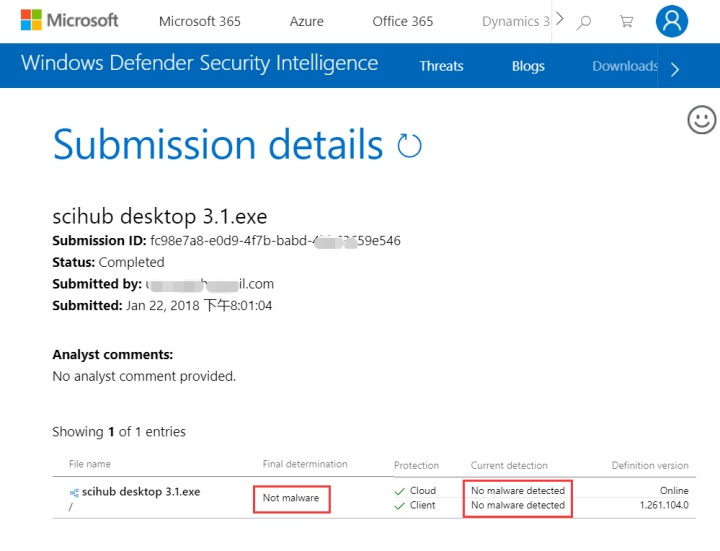The image size is (720, 551).
Task: Click the Submission ID value
Action: [276, 241]
